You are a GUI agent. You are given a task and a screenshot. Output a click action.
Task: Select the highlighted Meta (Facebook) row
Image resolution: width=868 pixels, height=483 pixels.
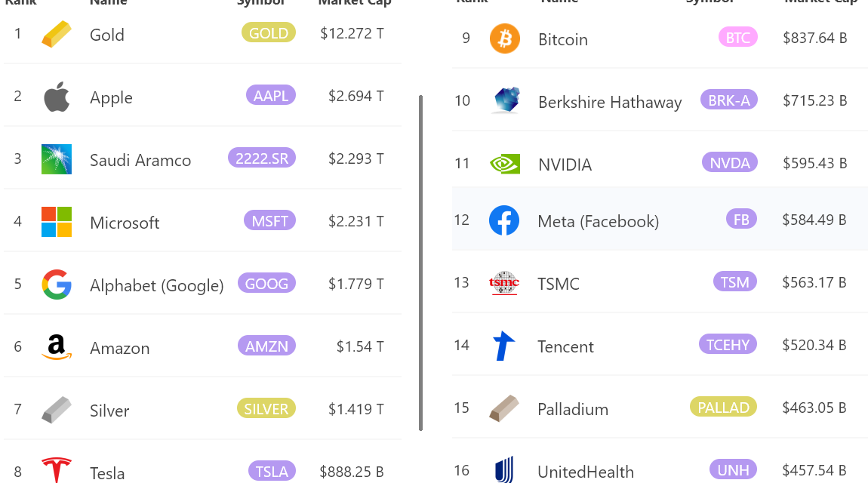(660, 220)
